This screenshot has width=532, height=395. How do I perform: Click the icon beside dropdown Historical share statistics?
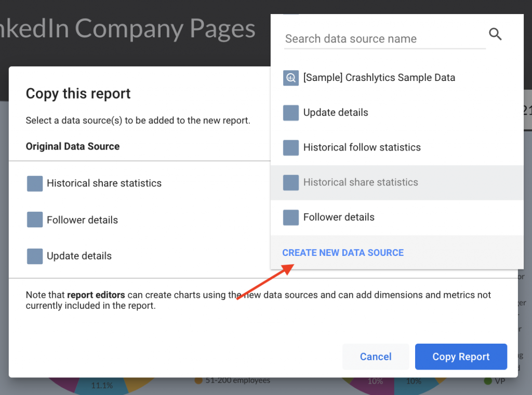(291, 183)
